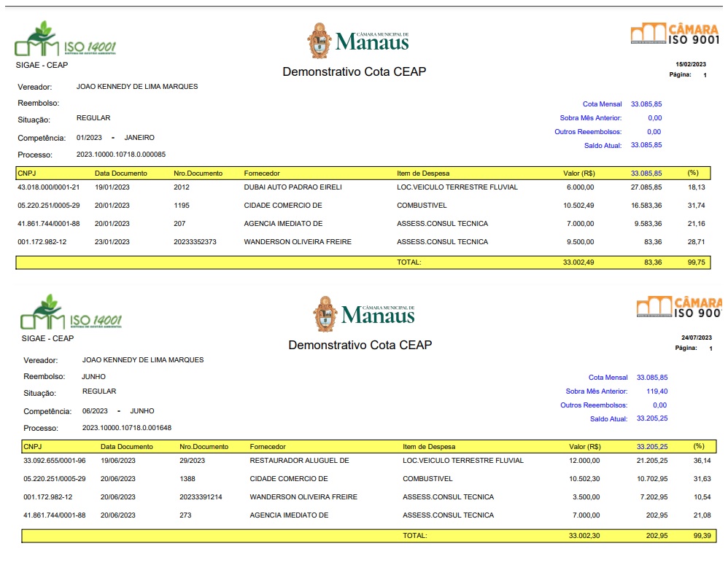Select document date 19/01/2023
Screen dimensions: 728x581
click(112, 187)
